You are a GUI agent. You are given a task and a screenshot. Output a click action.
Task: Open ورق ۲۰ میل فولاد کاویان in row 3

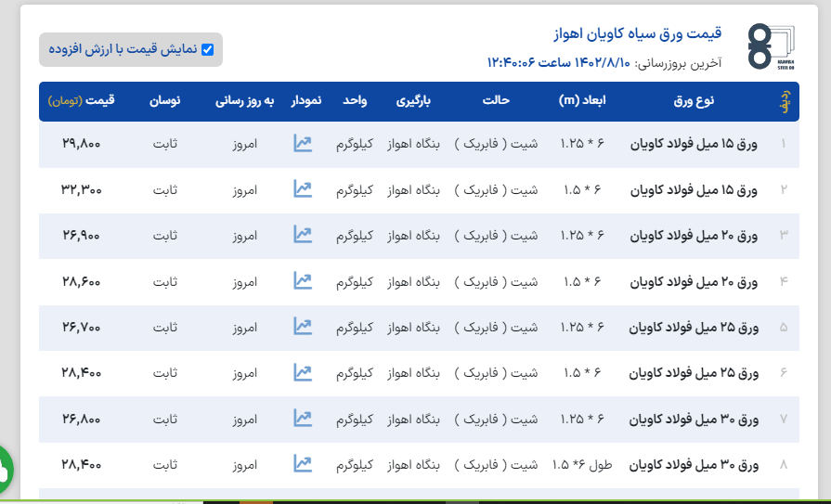694,235
